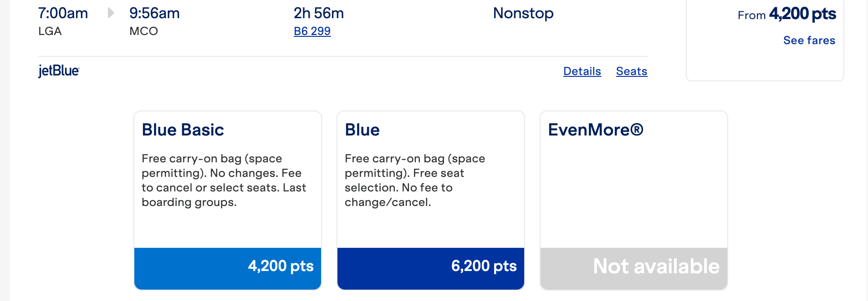This screenshot has width=868, height=301.
Task: Click the Blue Basic fare heading
Action: coord(183,130)
